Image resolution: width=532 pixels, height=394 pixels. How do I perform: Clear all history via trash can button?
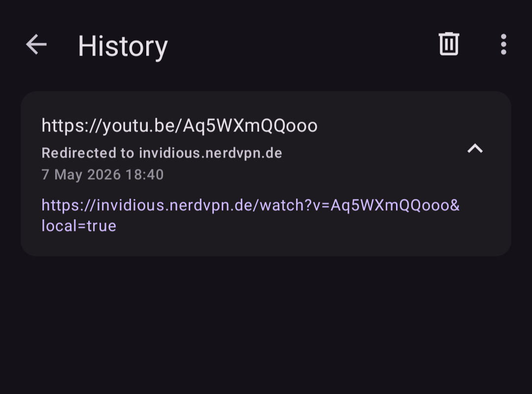click(449, 44)
